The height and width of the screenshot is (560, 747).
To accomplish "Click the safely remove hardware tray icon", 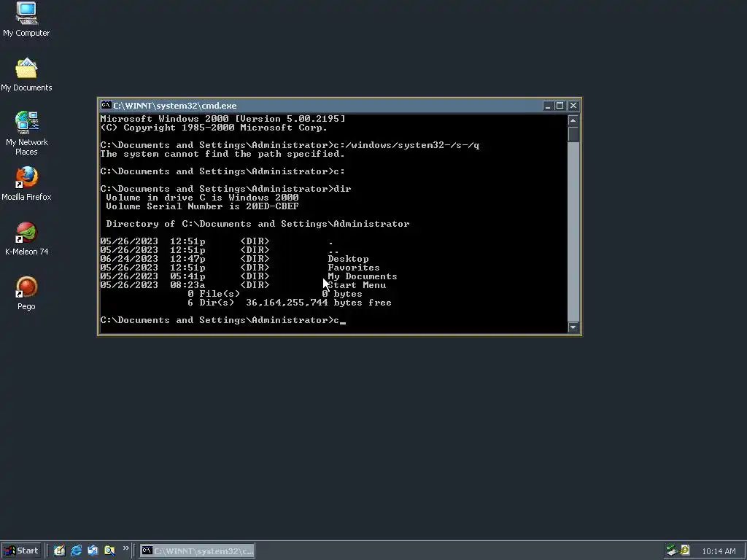I will (672, 551).
